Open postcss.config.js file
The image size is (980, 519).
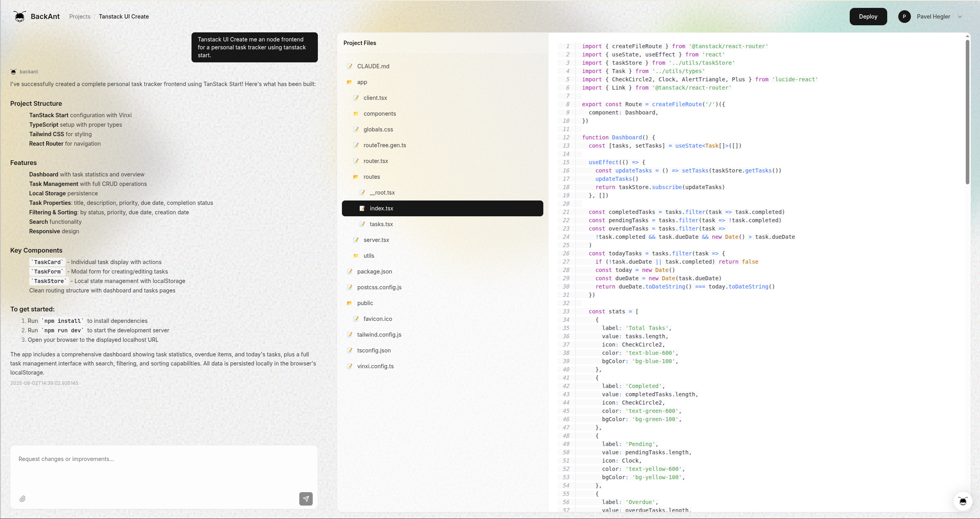pyautogui.click(x=442, y=287)
